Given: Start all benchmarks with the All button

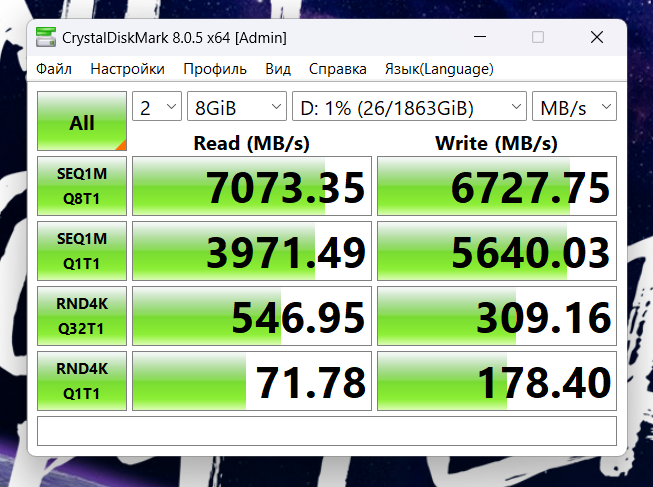Looking at the screenshot, I should click(82, 121).
